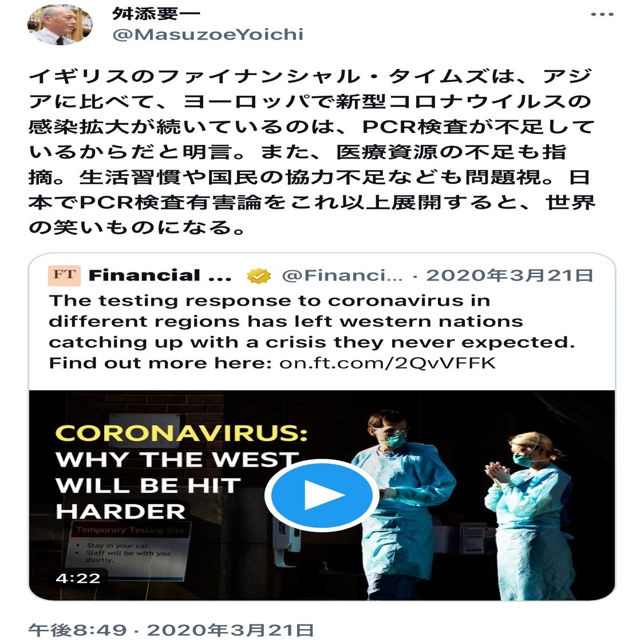Open the quoted Financial ... account name
The image size is (644, 644).
[x=160, y=275]
